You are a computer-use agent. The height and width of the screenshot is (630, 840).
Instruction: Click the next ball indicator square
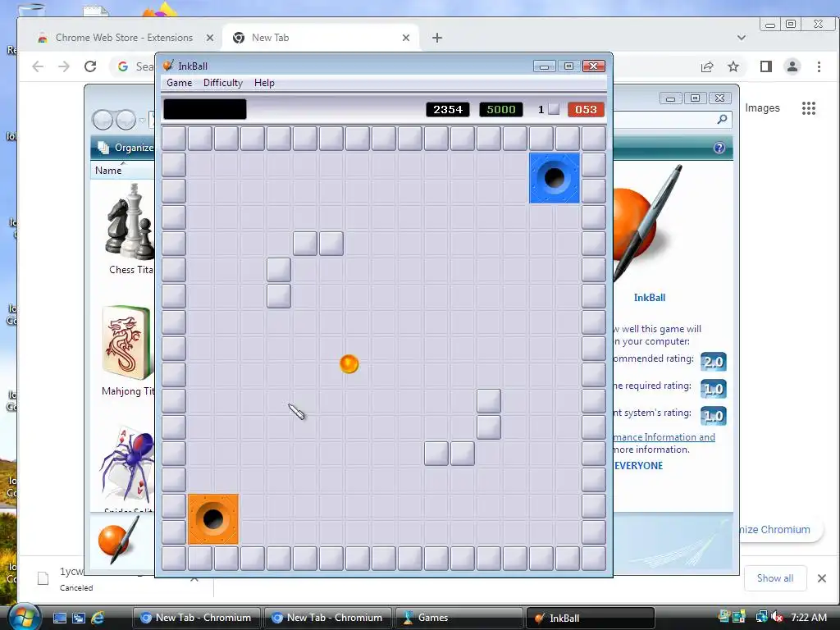pyautogui.click(x=554, y=109)
